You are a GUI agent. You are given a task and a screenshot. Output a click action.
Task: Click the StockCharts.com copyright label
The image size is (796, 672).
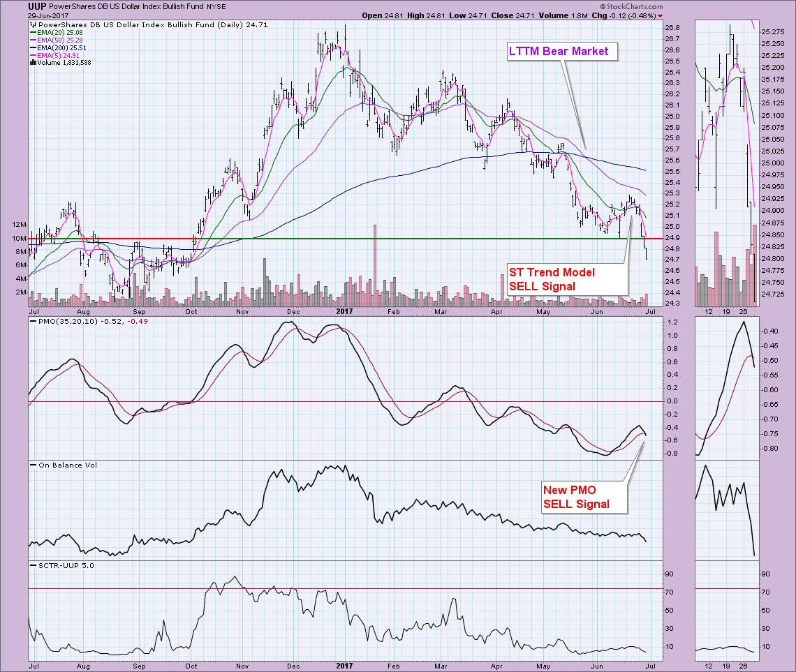[631, 6]
